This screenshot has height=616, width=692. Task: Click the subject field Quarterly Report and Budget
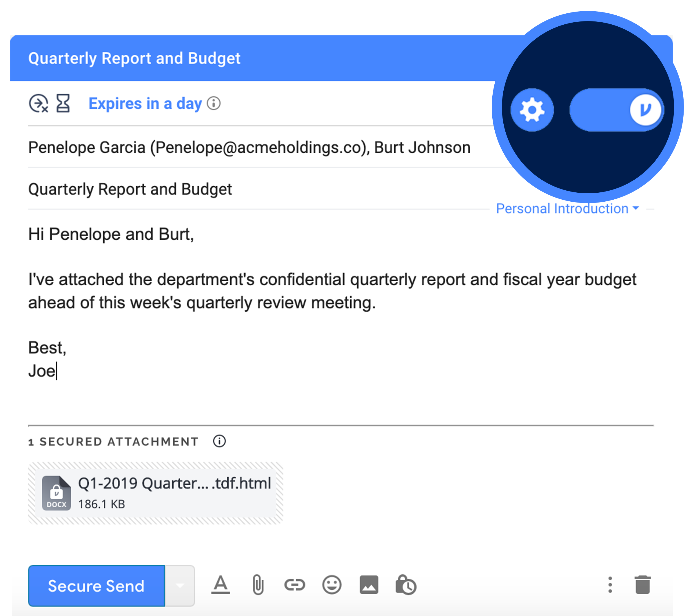130,189
